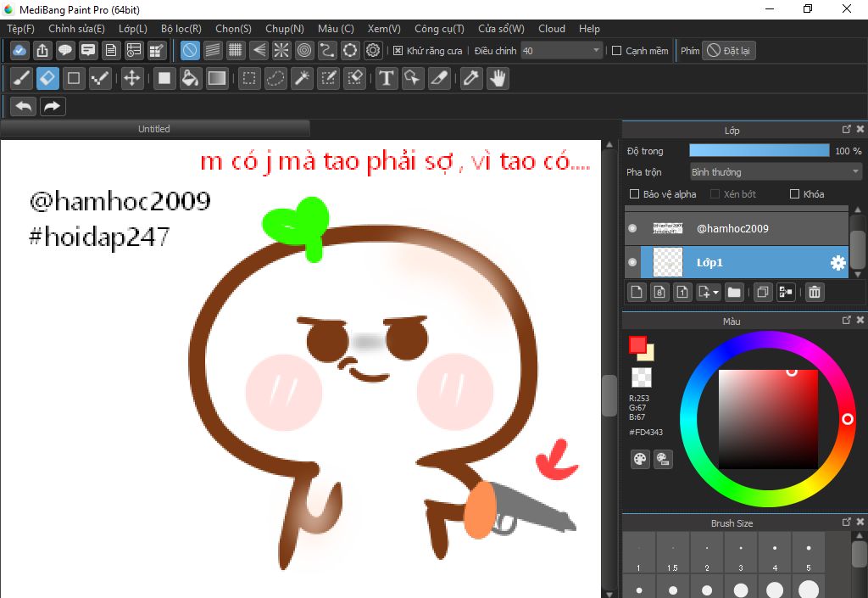Viewport: 868px width, 598px height.
Task: Toggle Khử răng cưa checkbox
Action: pyautogui.click(x=398, y=50)
